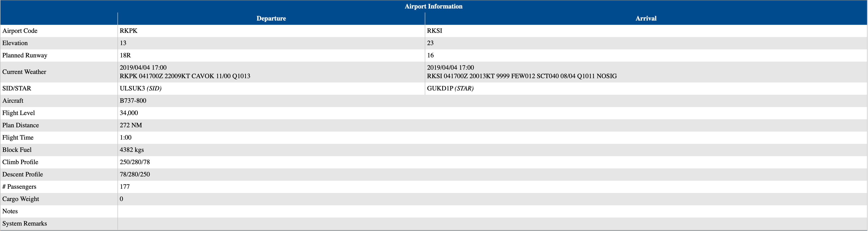The image size is (868, 231).
Task: Click descent profile 78/280/250
Action: point(135,174)
